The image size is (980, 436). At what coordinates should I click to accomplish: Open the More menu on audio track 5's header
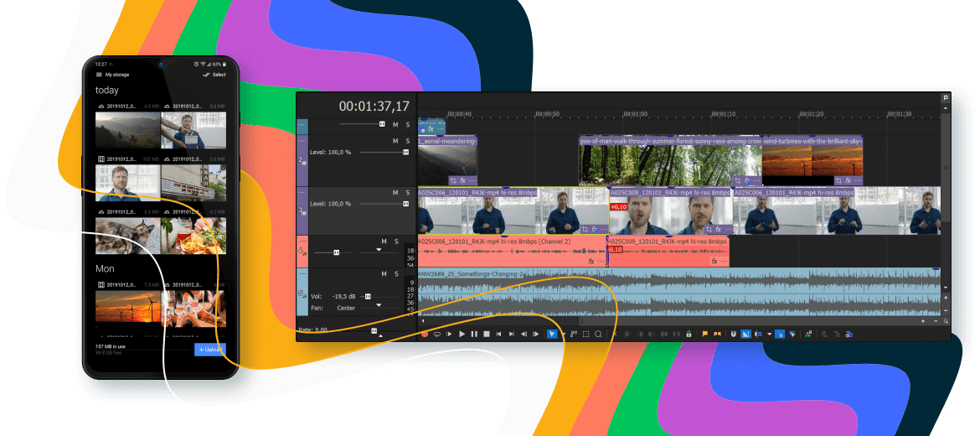coord(302,273)
